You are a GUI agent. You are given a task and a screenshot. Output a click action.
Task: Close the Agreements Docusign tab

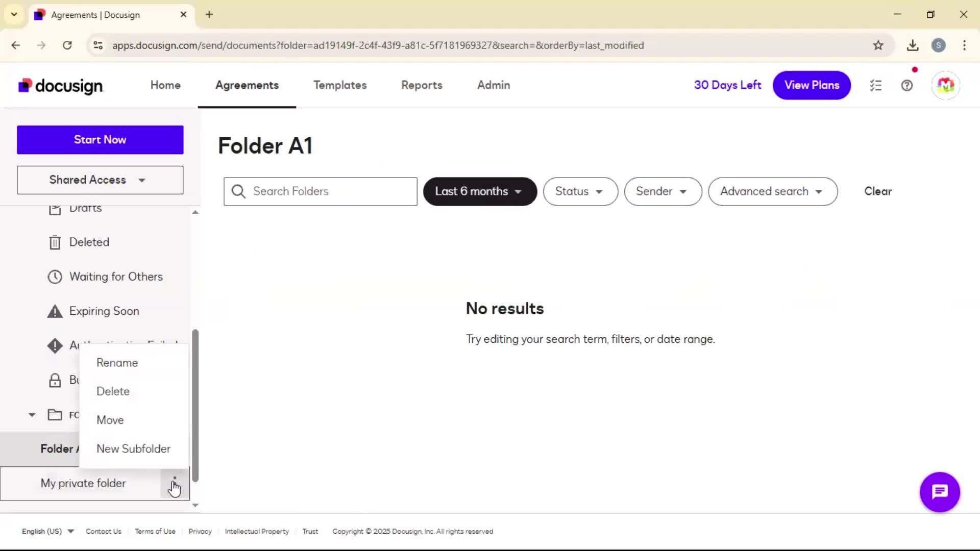point(183,14)
